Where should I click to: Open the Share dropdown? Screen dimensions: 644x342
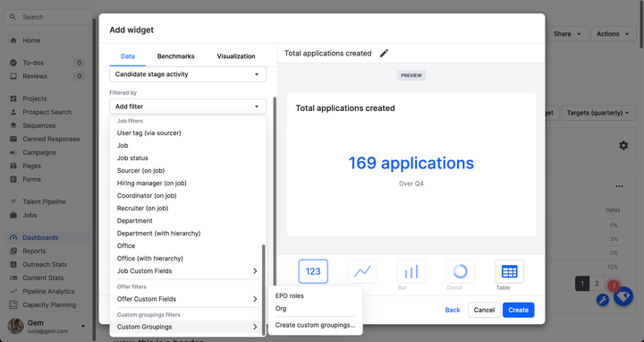tap(567, 34)
